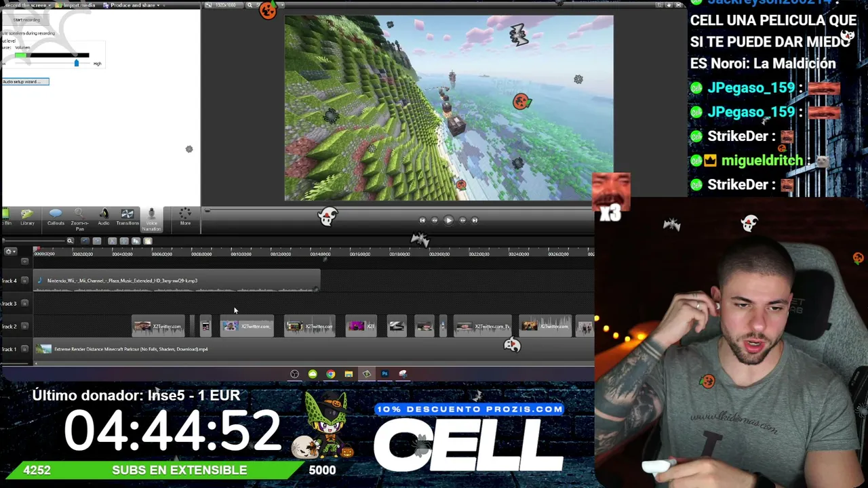Open the 1920x1080 editing dimensions button
This screenshot has width=868, height=488.
pyautogui.click(x=224, y=5)
